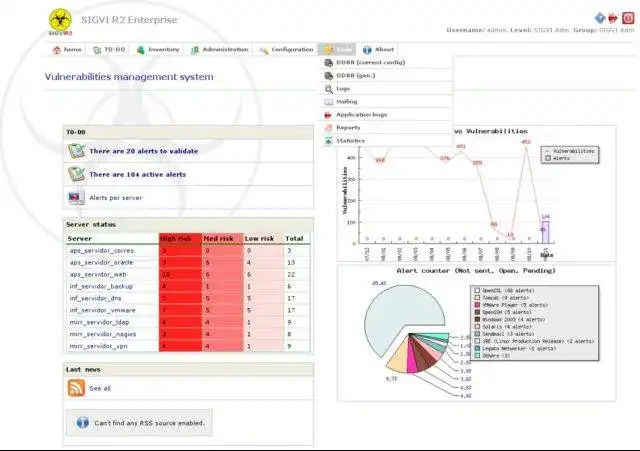Click the DDBB (gen.) database icon

coord(329,76)
